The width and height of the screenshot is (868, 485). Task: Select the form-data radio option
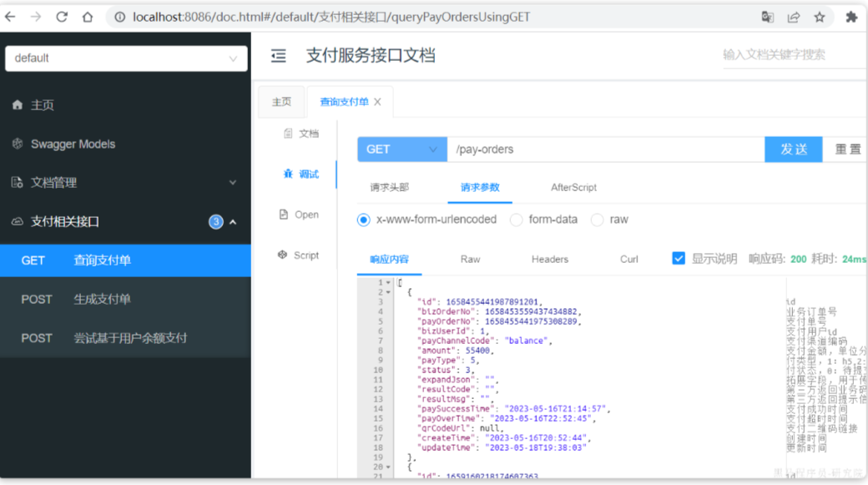(516, 220)
